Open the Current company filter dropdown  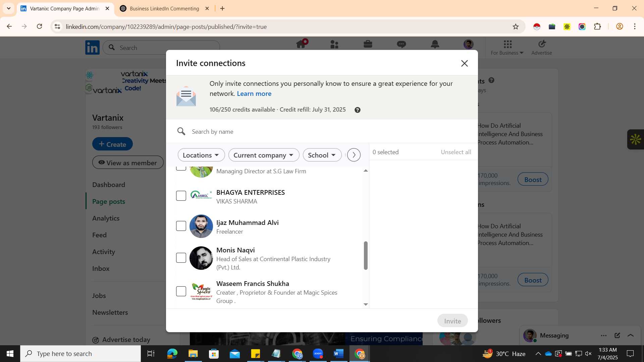(x=264, y=155)
